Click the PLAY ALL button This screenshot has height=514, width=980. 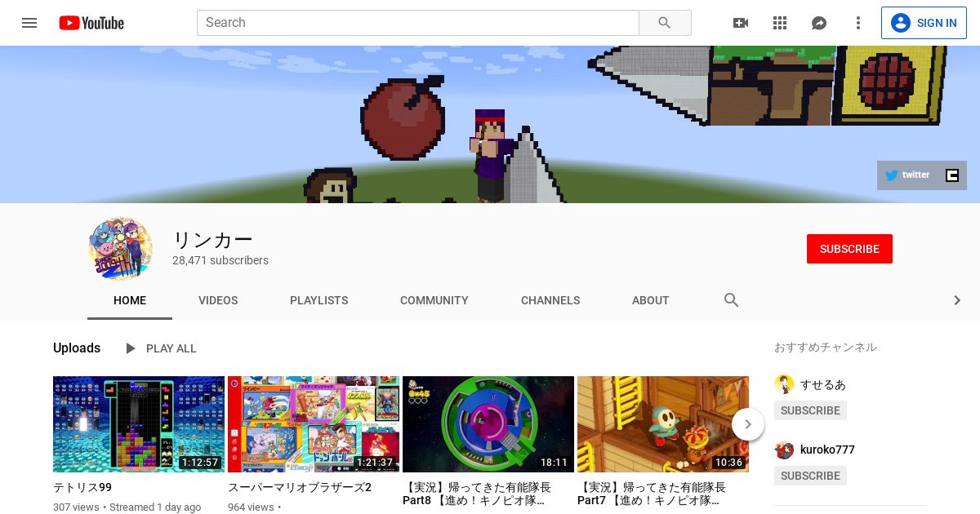click(x=160, y=348)
